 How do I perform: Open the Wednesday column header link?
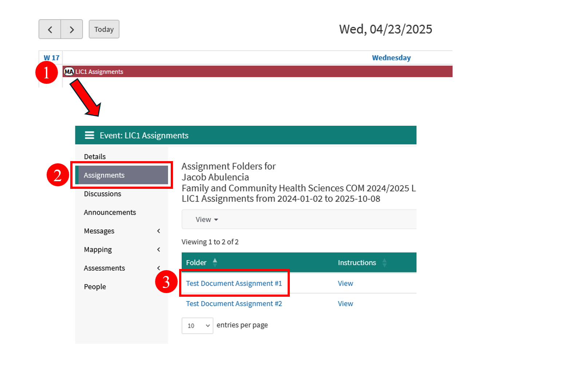pos(391,58)
